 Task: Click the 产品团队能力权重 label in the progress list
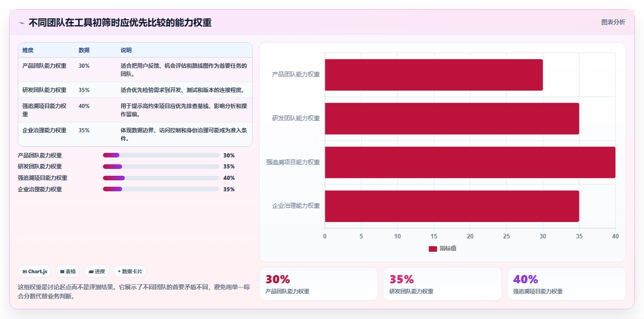tap(40, 156)
